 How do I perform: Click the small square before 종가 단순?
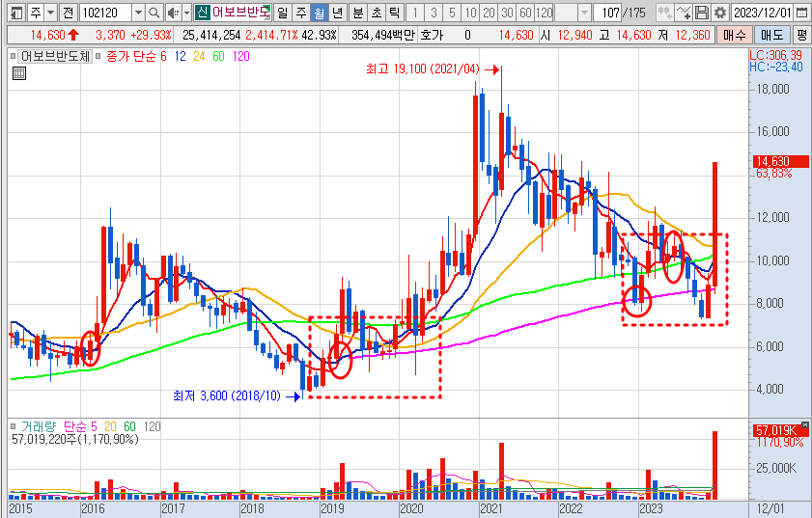tap(98, 56)
